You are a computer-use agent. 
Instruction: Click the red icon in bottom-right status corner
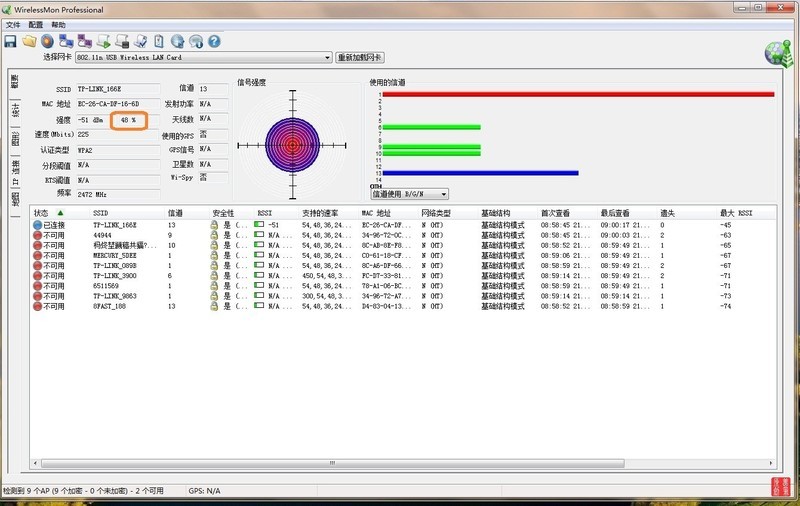(x=781, y=486)
